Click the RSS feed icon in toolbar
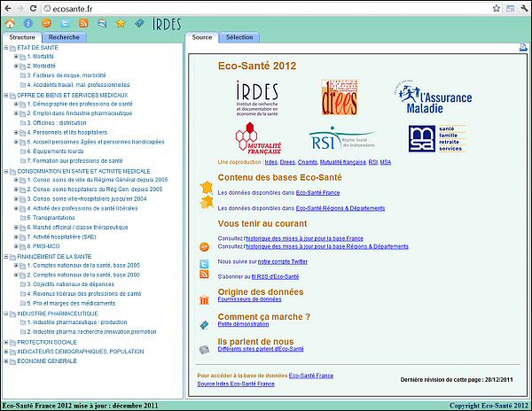This screenshot has width=532, height=411. tap(83, 23)
